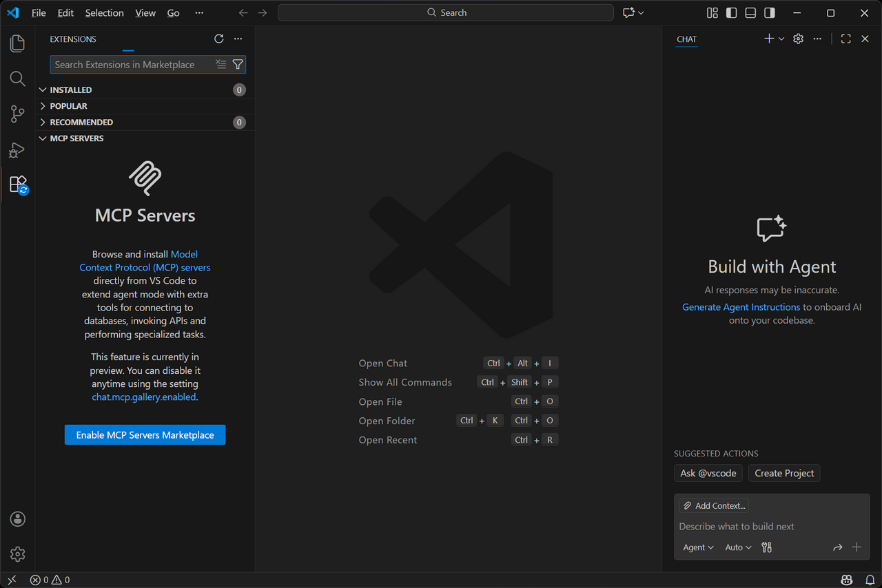Open the Run and Debug view
Image resolution: width=882 pixels, height=588 pixels.
17,149
